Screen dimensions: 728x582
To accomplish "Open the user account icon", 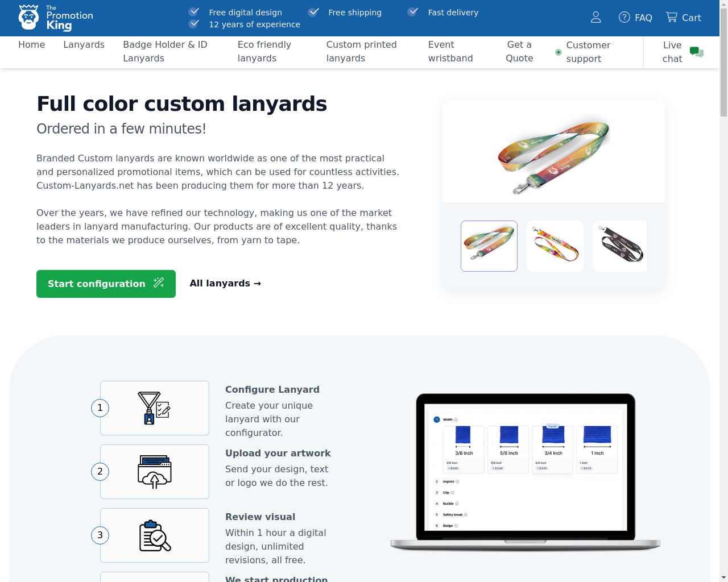I will pyautogui.click(x=595, y=18).
